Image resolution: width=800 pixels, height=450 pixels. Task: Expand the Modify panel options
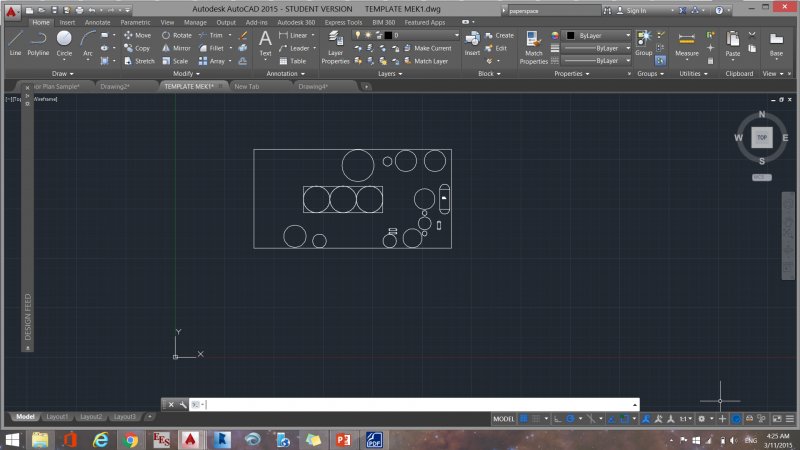pyautogui.click(x=186, y=73)
